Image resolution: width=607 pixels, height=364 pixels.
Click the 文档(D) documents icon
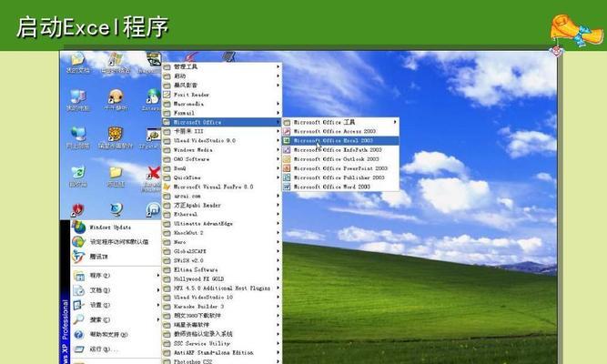pyautogui.click(x=79, y=290)
